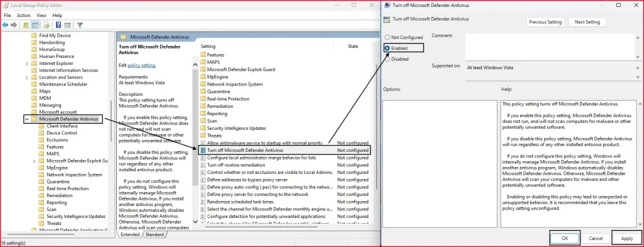Select the Enabled radio button
Image resolution: width=644 pixels, height=247 pixels.
(x=387, y=48)
